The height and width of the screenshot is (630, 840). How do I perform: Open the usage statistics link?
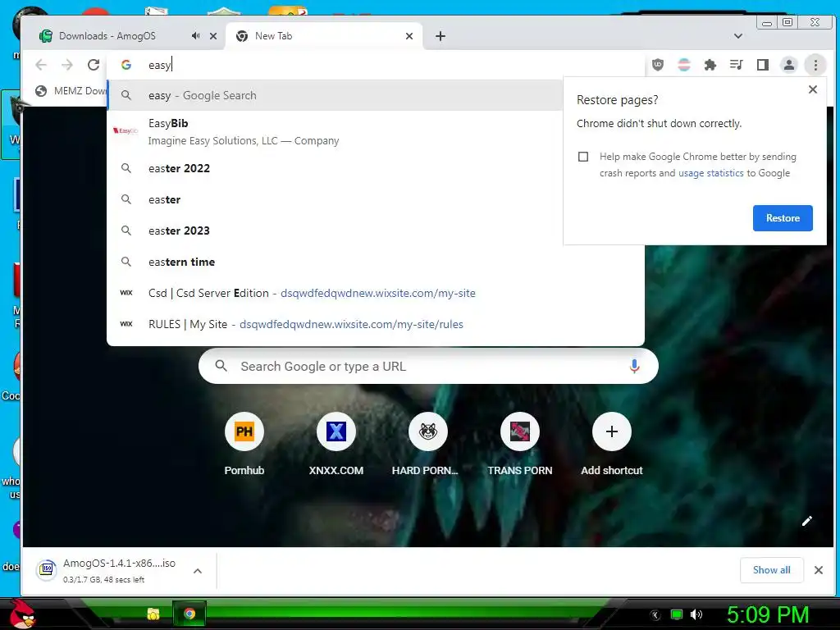pyautogui.click(x=711, y=173)
